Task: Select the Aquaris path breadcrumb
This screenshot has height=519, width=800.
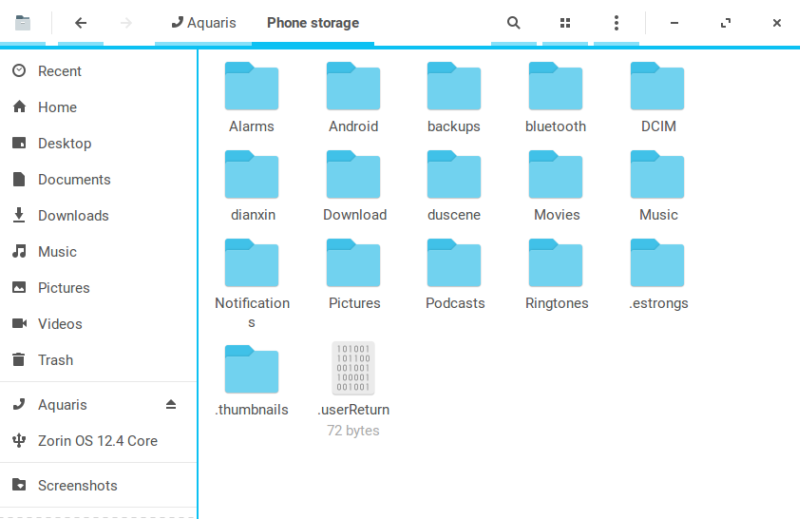Action: 204,23
